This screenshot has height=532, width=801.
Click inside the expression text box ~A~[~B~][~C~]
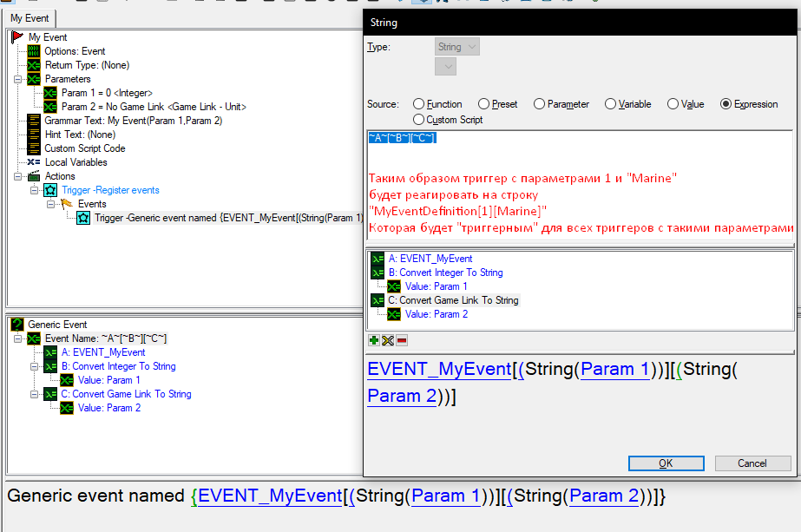[581, 185]
